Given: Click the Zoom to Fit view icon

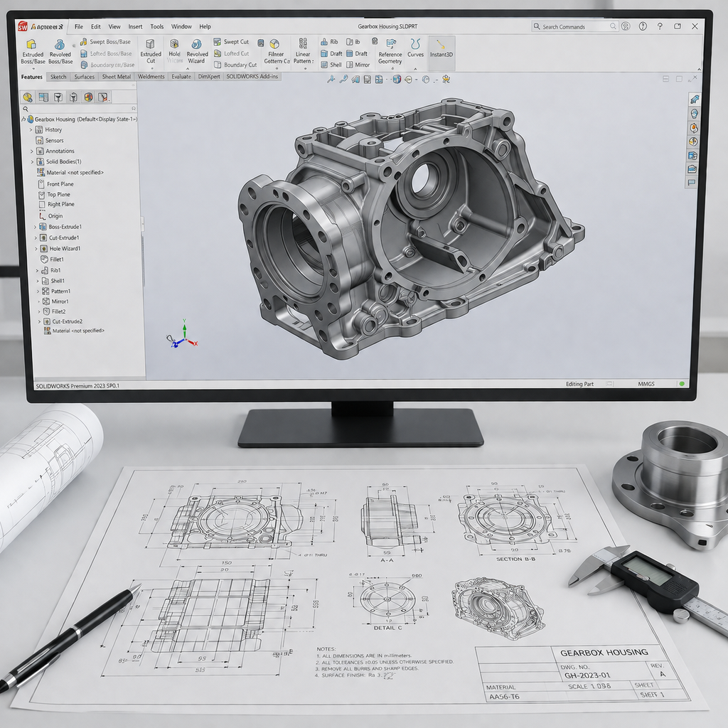Looking at the screenshot, I should (x=331, y=80).
